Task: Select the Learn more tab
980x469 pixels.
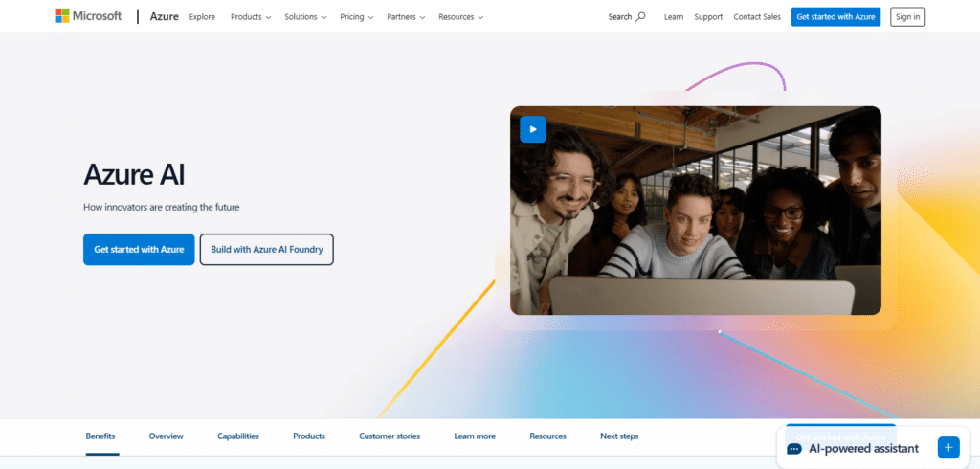Action: point(475,435)
